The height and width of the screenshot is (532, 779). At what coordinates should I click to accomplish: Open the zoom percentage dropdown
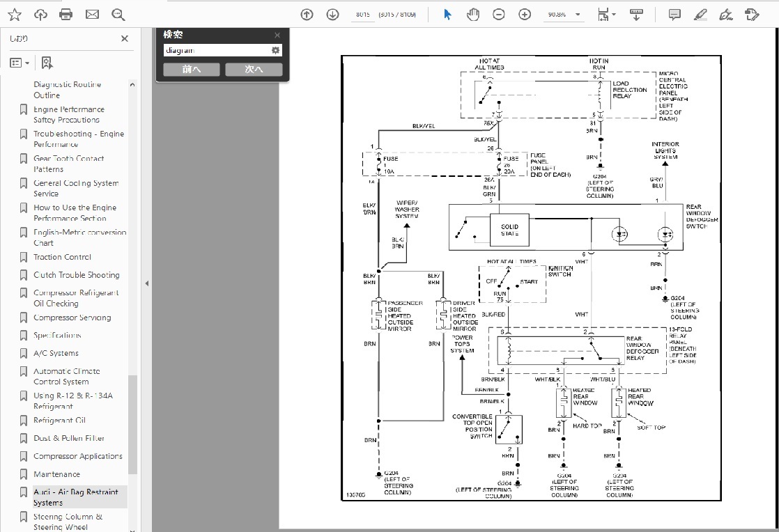[x=578, y=15]
